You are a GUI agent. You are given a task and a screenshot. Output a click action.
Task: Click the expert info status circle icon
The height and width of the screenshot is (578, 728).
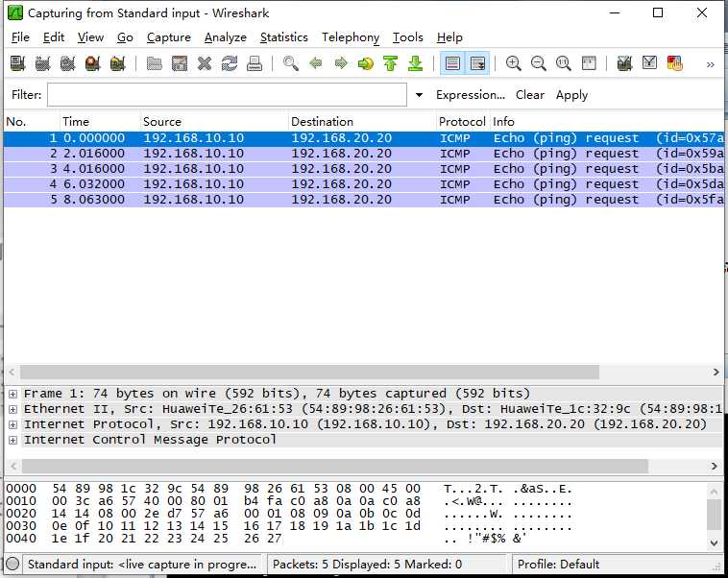[13, 564]
